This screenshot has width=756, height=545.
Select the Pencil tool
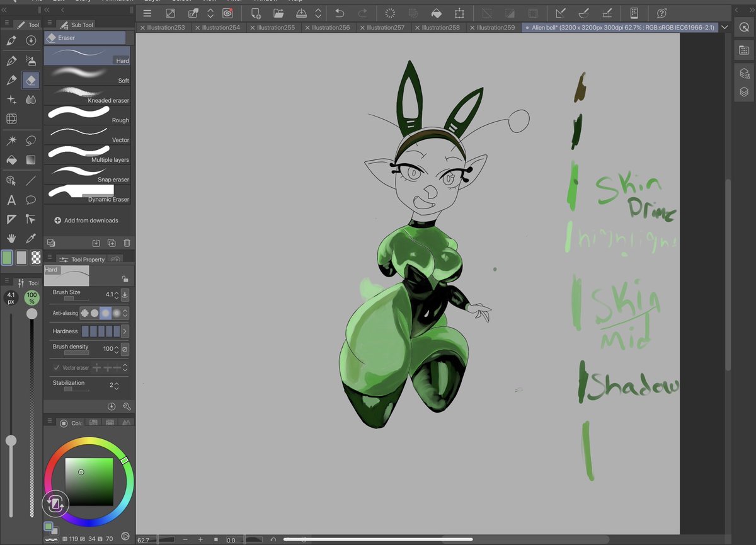(x=11, y=80)
